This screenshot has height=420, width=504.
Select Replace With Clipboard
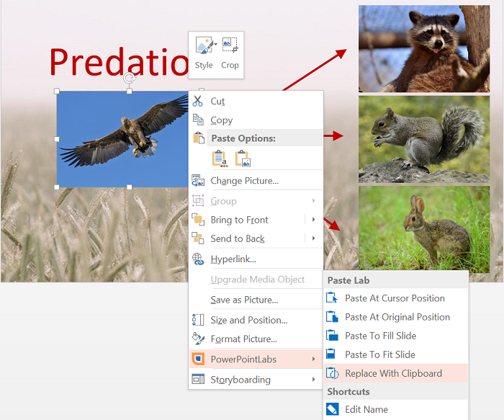393,373
